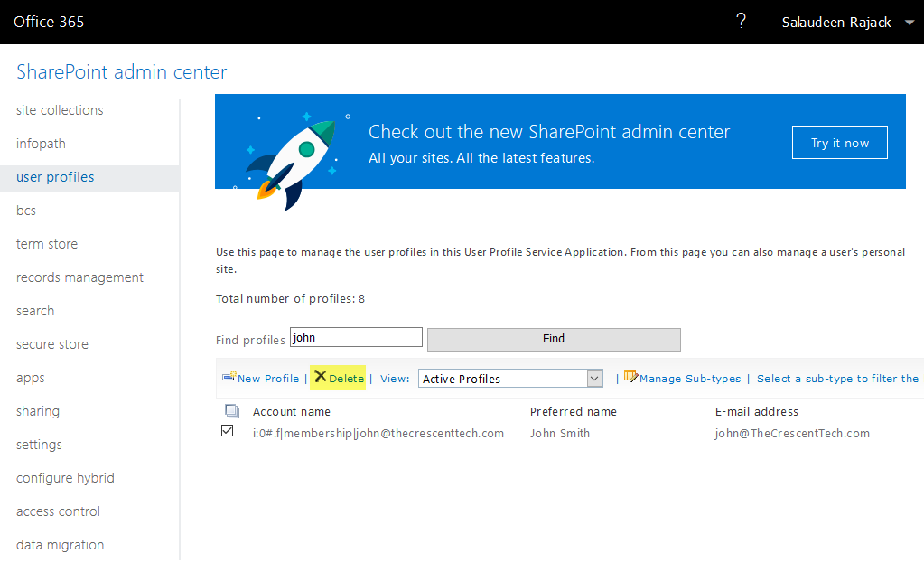Click Select a sub-type filter link
924x563 pixels.
(837, 378)
